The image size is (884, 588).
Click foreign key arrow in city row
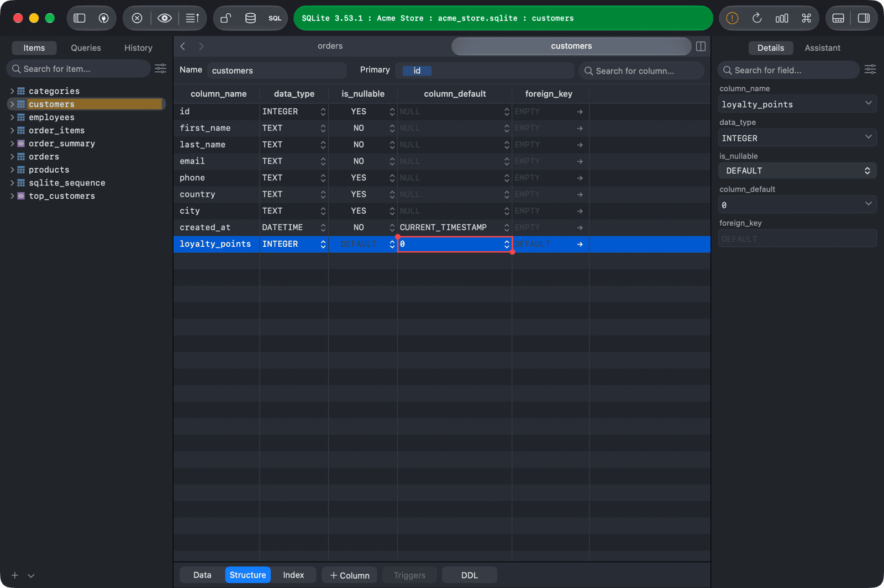click(580, 211)
